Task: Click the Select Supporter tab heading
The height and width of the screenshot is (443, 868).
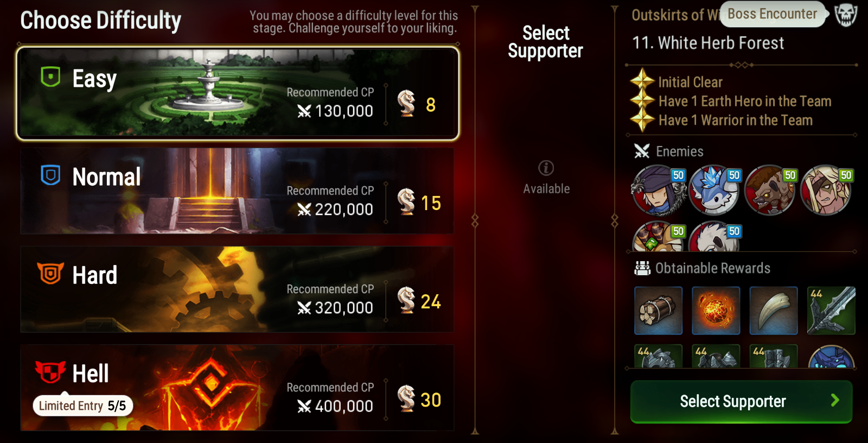Action: tap(546, 42)
